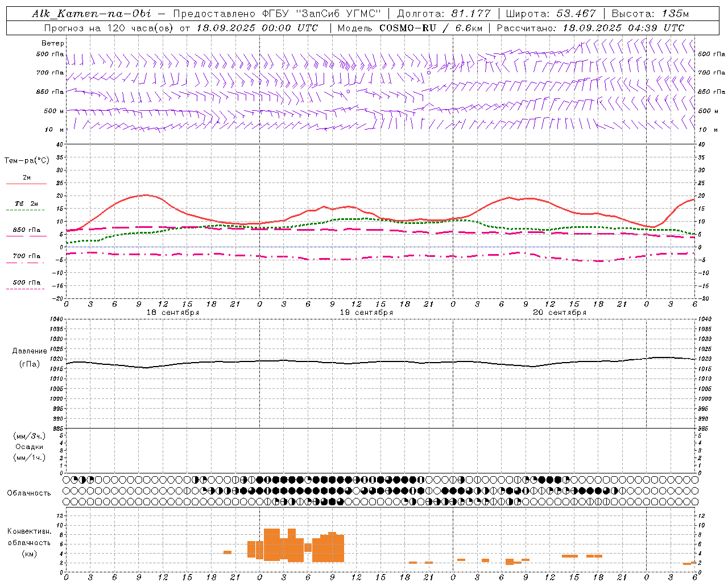
Task: Click the 35 value on right temperature axis
Action: tap(701, 157)
